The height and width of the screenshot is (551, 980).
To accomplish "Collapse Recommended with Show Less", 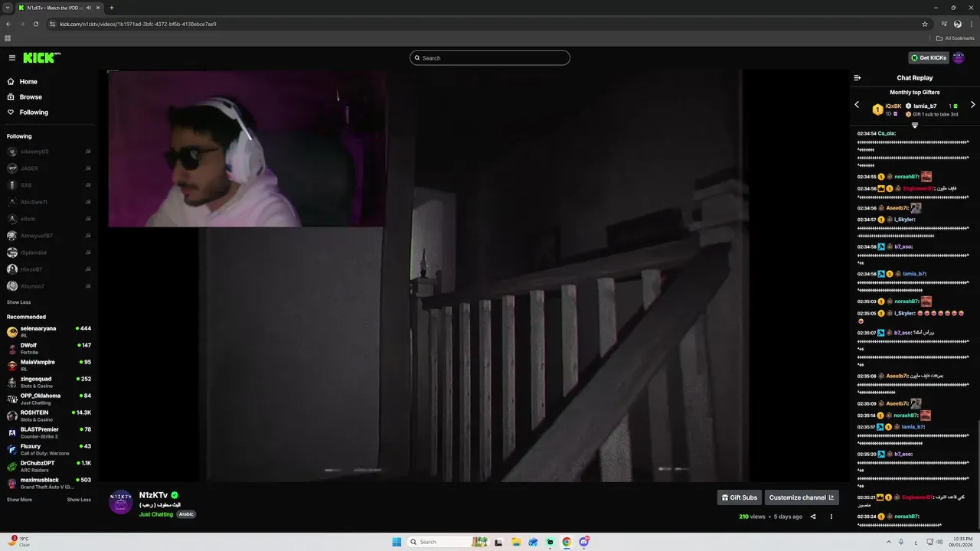I will (79, 500).
